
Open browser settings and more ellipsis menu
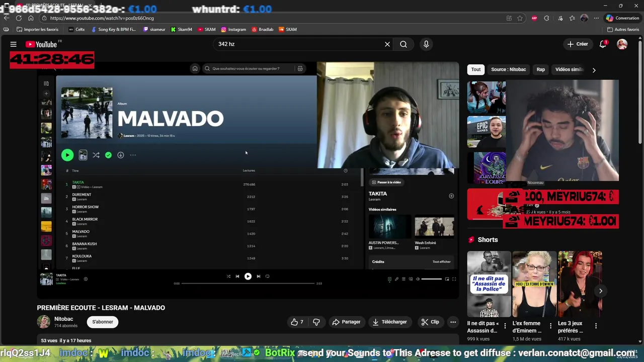point(596,18)
